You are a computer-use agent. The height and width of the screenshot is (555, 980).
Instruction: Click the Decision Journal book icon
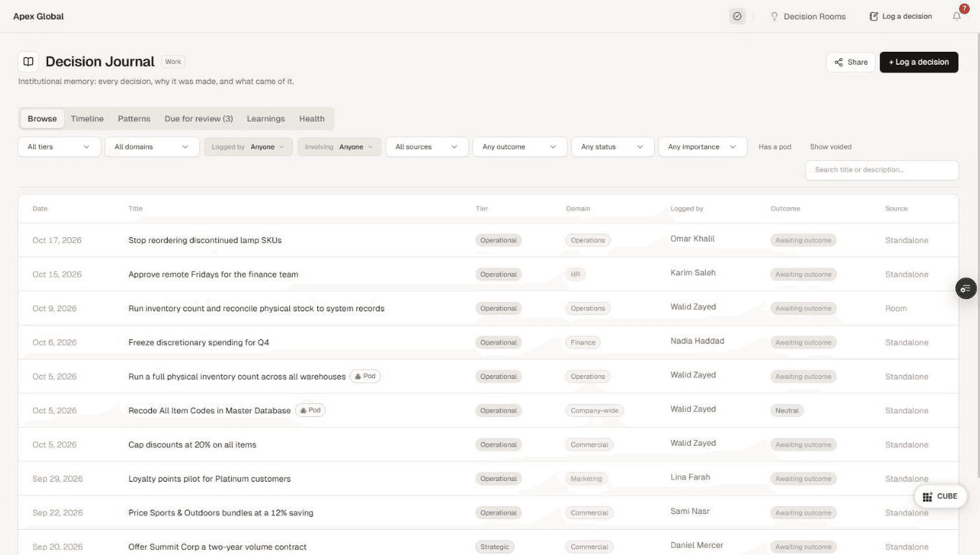28,62
